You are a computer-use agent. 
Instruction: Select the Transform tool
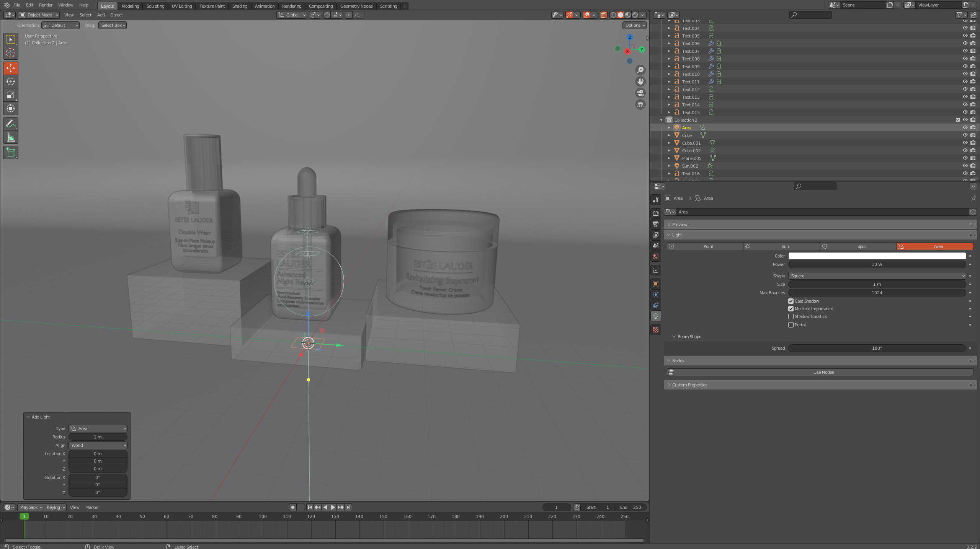[11, 108]
